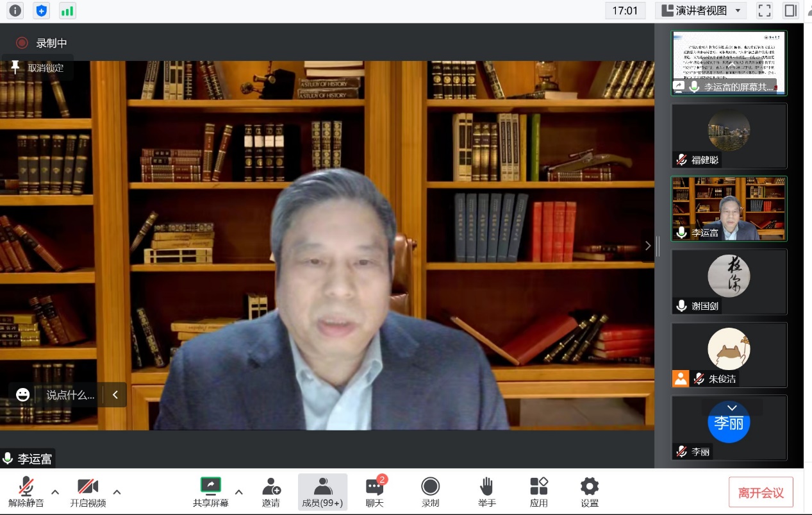Screen dimensions: 812x515
Task: Open 邀请 invite participants
Action: [x=271, y=492]
